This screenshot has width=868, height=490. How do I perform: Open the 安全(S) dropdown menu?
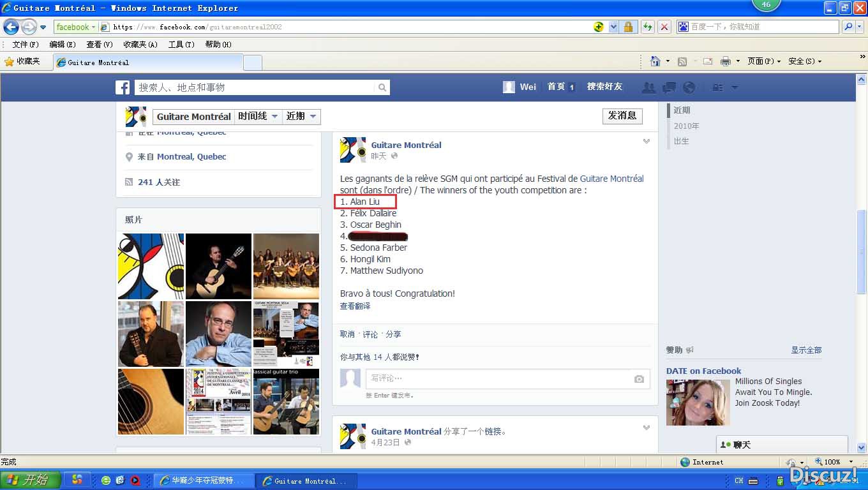point(804,61)
